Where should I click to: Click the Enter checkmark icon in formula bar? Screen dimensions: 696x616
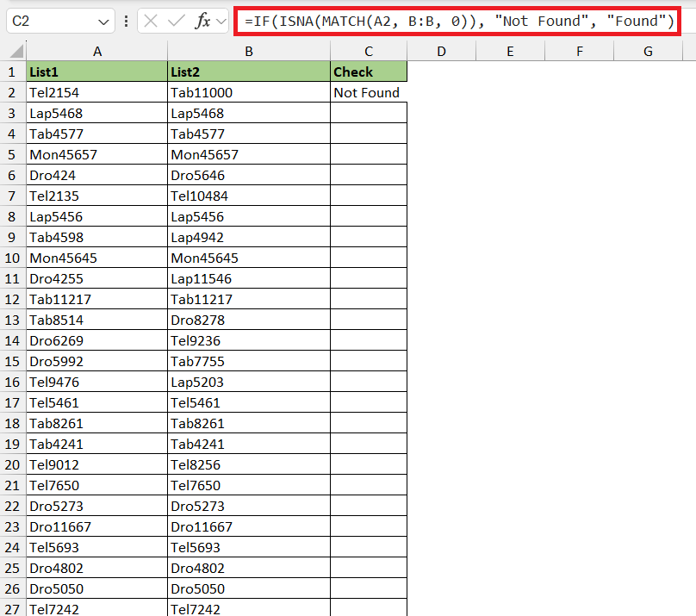[x=177, y=22]
